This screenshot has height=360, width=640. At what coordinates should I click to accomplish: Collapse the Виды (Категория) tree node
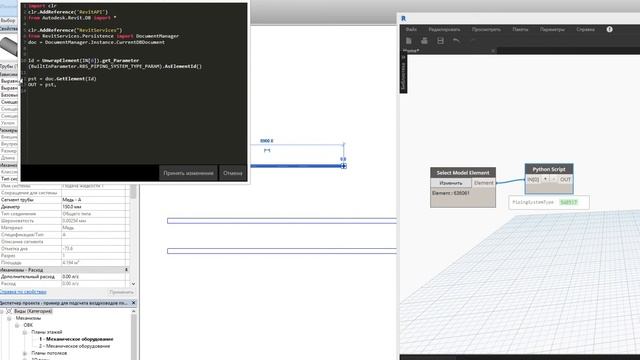2,311
